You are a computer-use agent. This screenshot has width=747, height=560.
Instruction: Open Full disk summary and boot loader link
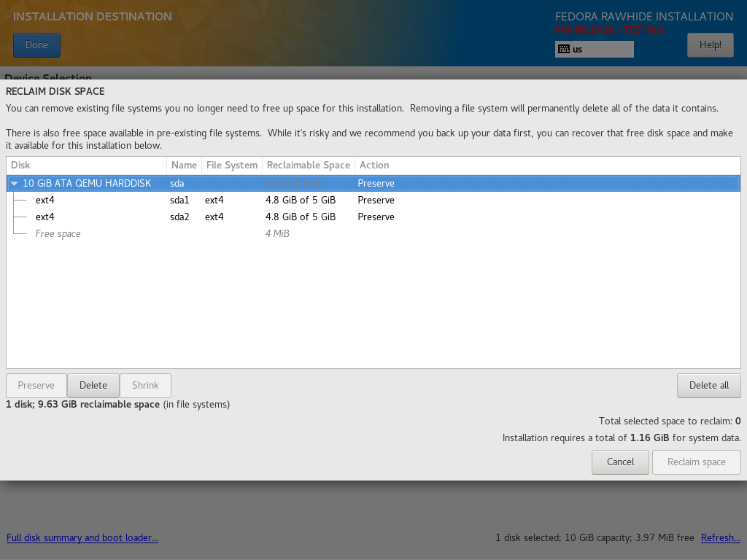(82, 537)
